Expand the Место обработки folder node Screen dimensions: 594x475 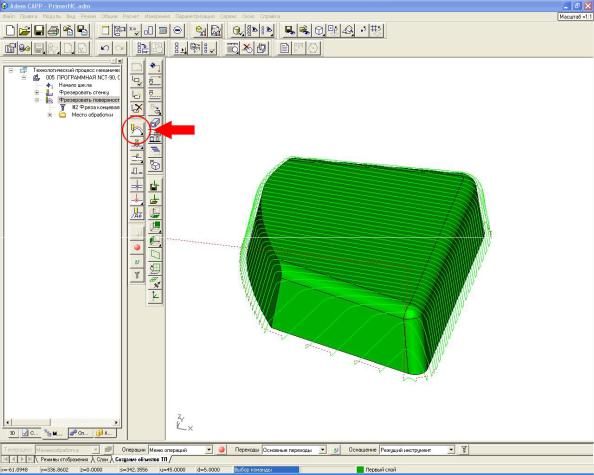pos(50,115)
